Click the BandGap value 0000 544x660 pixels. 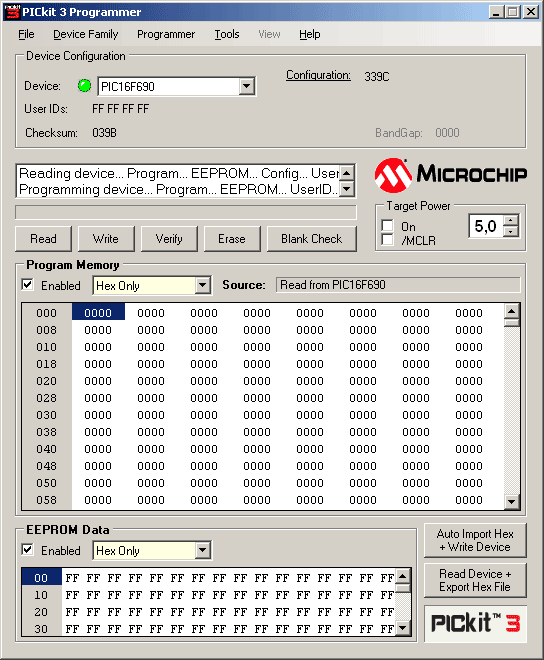click(x=447, y=133)
